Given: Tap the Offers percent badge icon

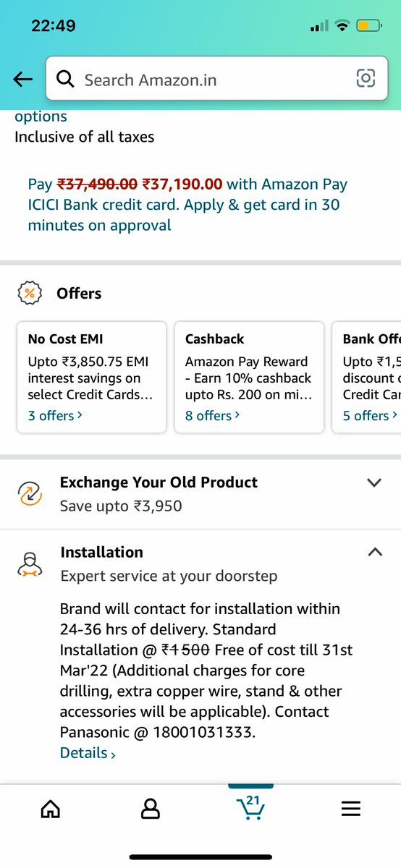Looking at the screenshot, I should pos(29,293).
